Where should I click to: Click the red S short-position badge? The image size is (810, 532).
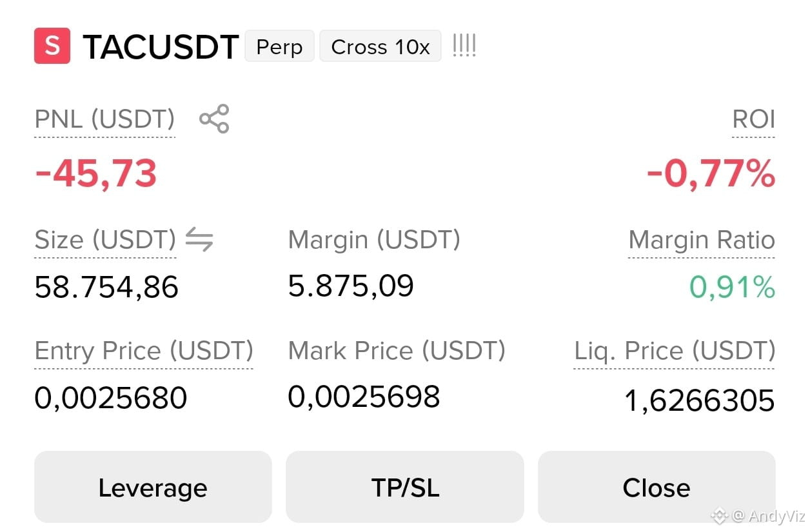[x=52, y=46]
